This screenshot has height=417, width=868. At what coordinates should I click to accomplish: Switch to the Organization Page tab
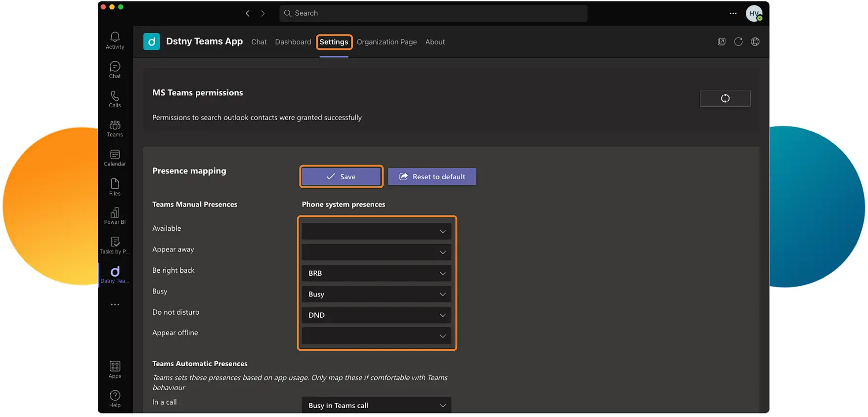(387, 42)
